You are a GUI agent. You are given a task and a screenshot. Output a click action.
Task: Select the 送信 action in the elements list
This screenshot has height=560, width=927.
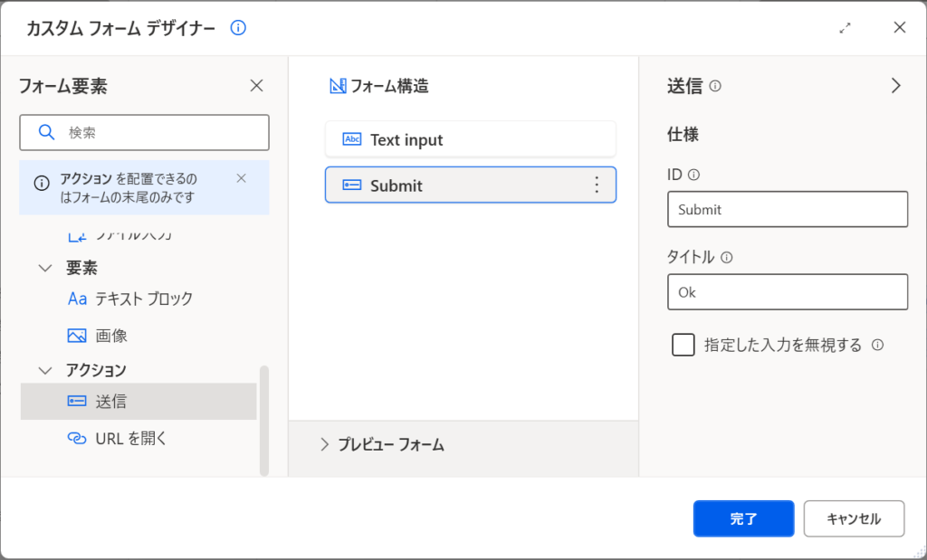point(139,401)
